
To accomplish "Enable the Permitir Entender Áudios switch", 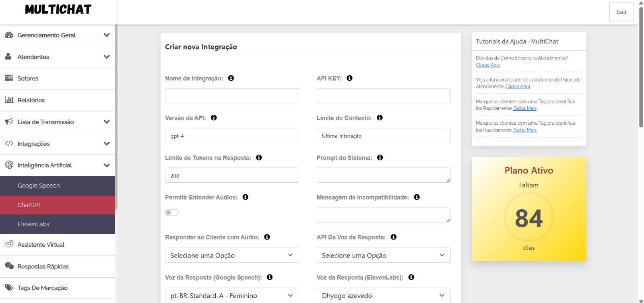I will point(172,212).
